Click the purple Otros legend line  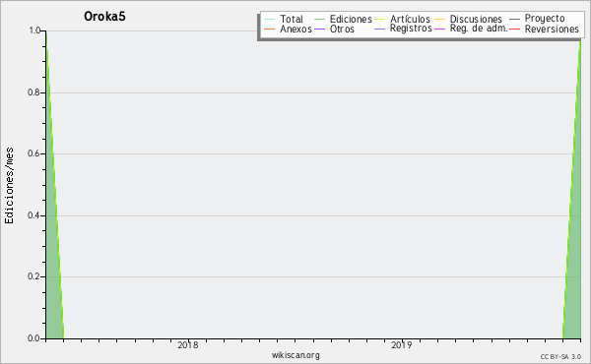[x=319, y=29]
